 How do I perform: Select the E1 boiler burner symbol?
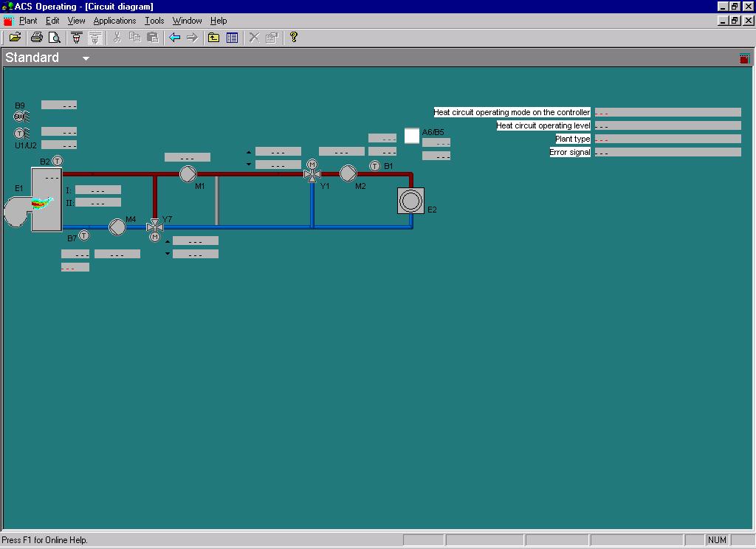tap(33, 200)
